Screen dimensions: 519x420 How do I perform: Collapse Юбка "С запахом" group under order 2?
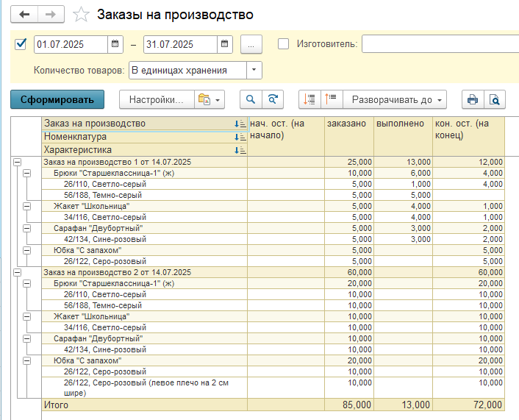26,360
